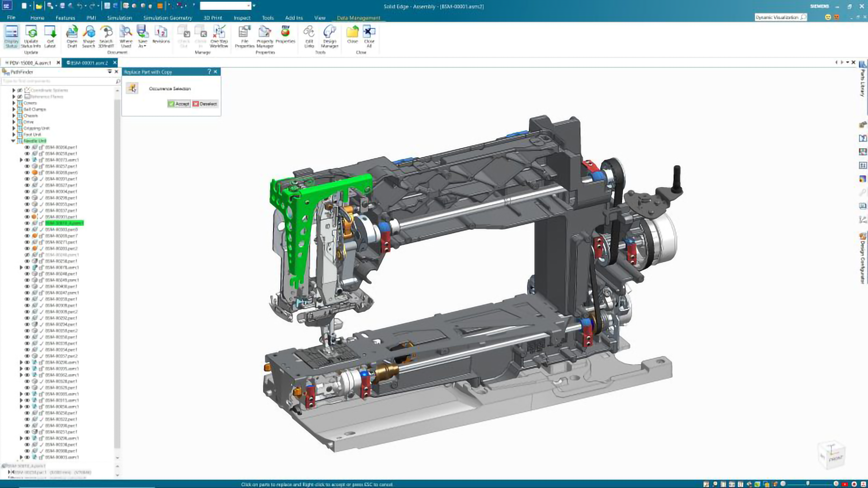Open the Design Manager tool
Viewport: 868px width, 488px height.
tap(330, 37)
